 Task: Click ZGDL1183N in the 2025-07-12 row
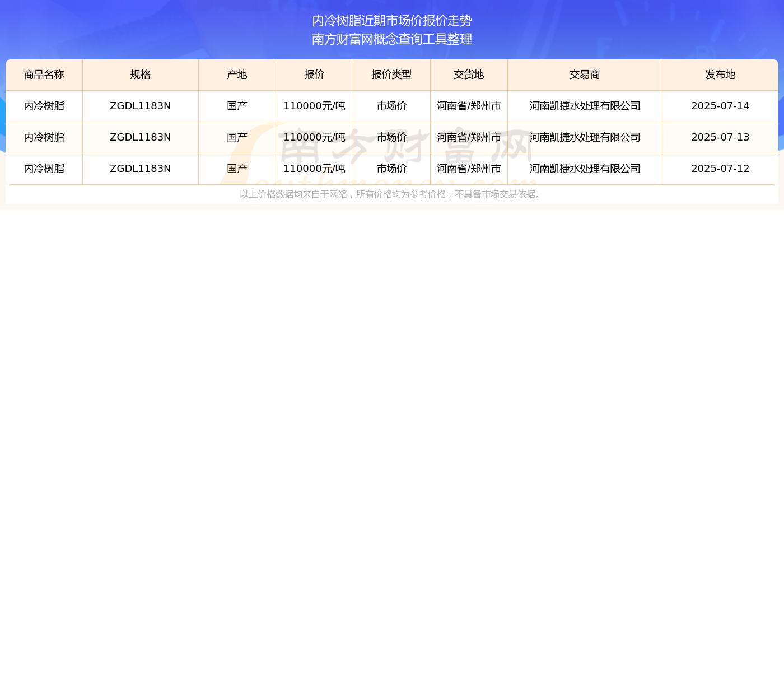pos(141,169)
